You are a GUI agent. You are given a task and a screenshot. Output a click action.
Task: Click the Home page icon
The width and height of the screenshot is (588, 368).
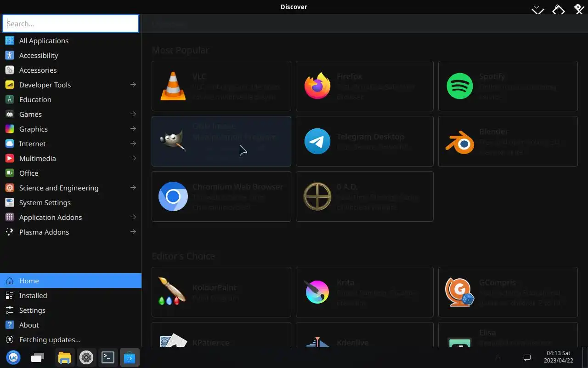coord(10,281)
